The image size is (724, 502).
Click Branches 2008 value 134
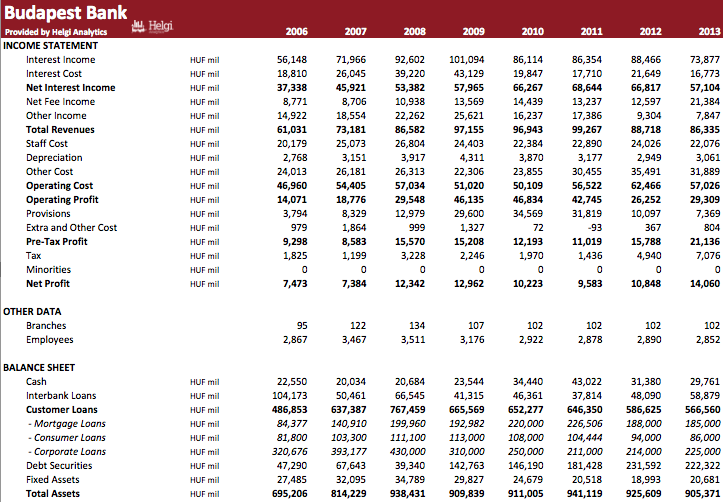tap(417, 326)
